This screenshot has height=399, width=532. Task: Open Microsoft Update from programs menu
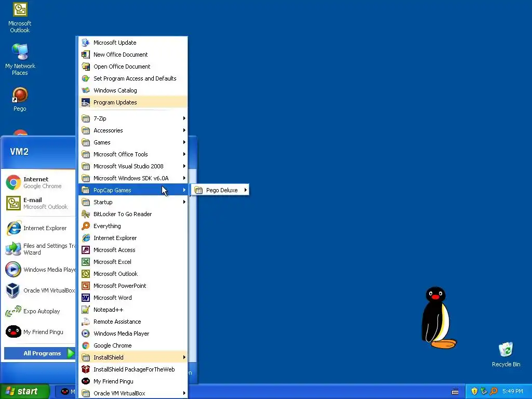pyautogui.click(x=133, y=43)
